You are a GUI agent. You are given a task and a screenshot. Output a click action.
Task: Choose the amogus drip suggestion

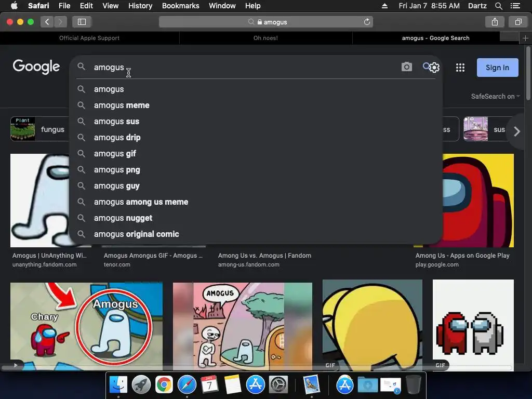click(256, 137)
